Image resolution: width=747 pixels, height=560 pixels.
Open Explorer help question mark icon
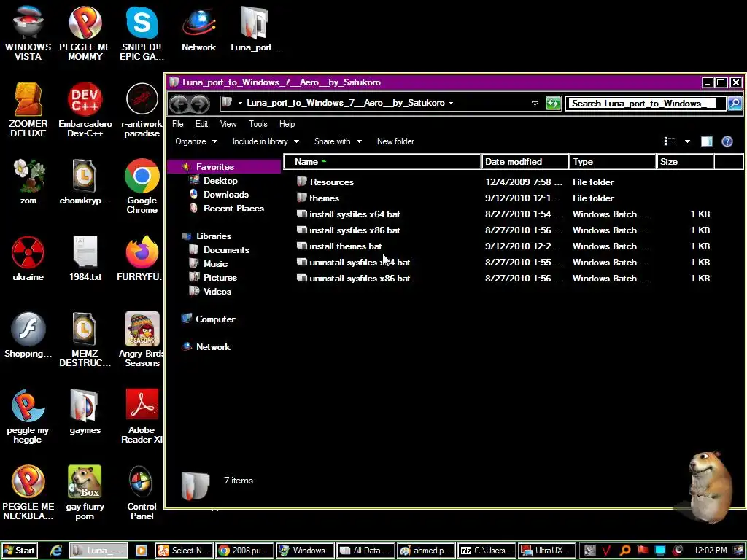click(x=727, y=141)
